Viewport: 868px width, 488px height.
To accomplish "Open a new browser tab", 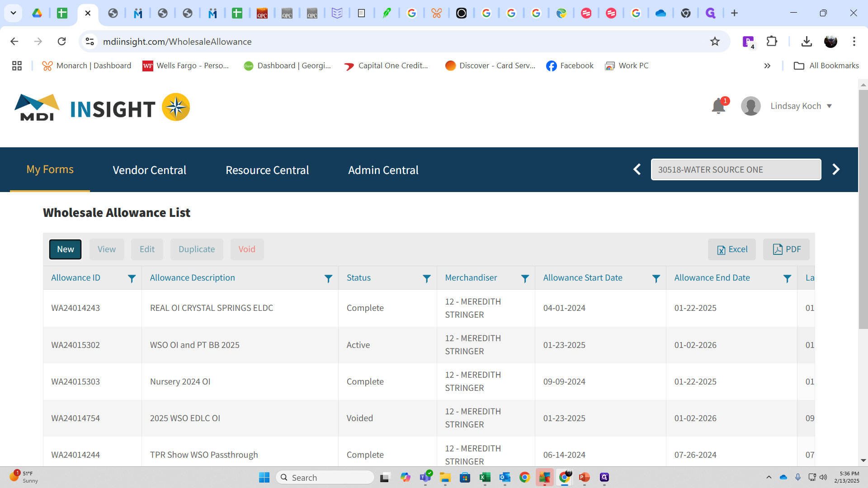I will 734,13.
